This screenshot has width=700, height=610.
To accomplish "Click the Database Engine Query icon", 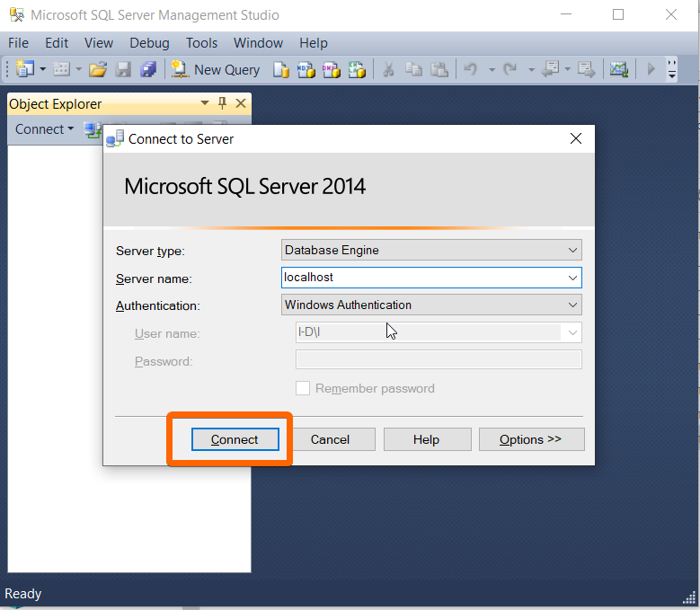I will 280,69.
